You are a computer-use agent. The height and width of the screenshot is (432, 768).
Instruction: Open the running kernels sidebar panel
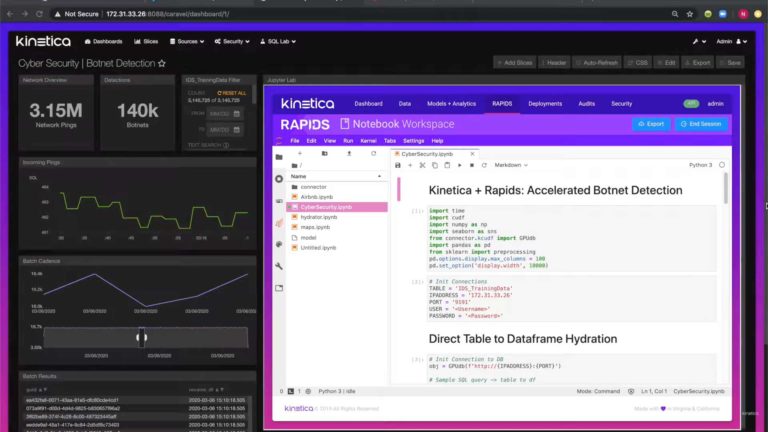click(279, 199)
